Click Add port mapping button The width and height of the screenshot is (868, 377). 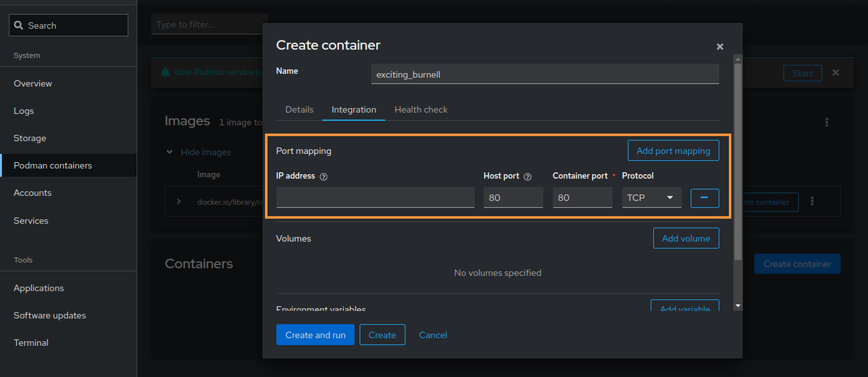(673, 151)
